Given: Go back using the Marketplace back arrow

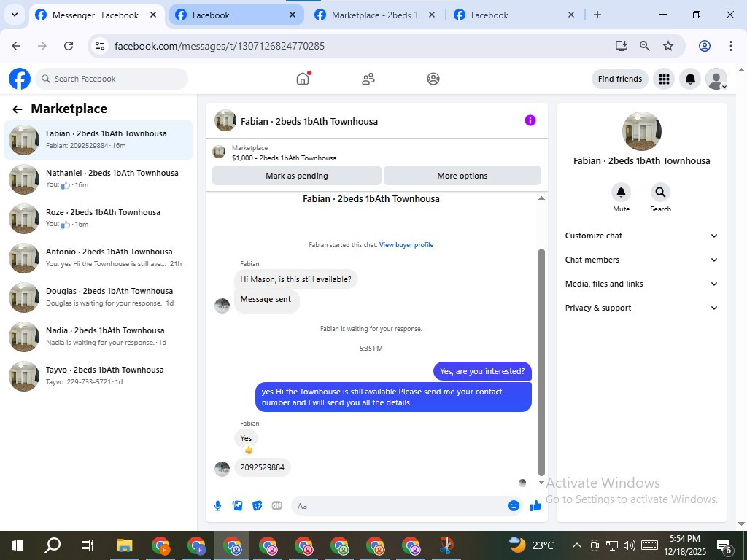Looking at the screenshot, I should 18,109.
